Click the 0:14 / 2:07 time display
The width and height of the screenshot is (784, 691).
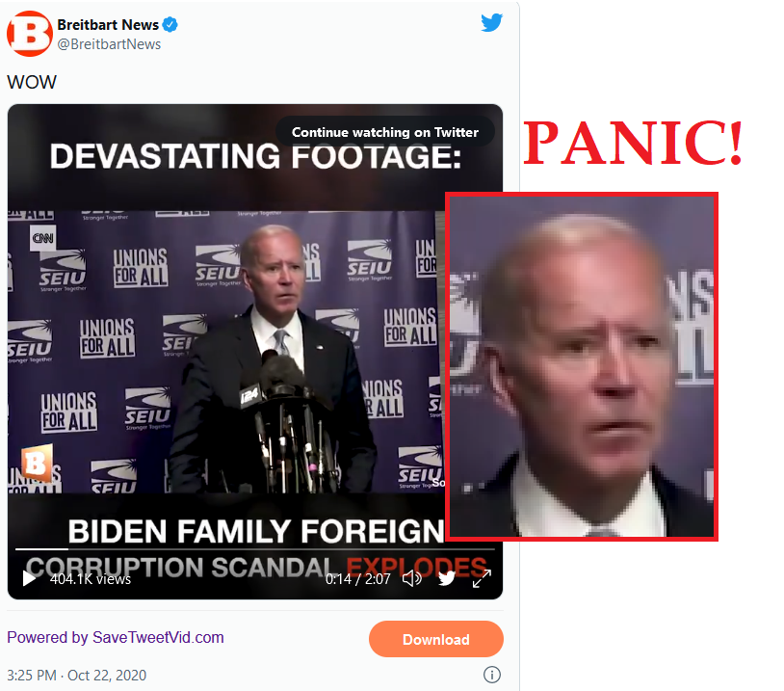358,579
